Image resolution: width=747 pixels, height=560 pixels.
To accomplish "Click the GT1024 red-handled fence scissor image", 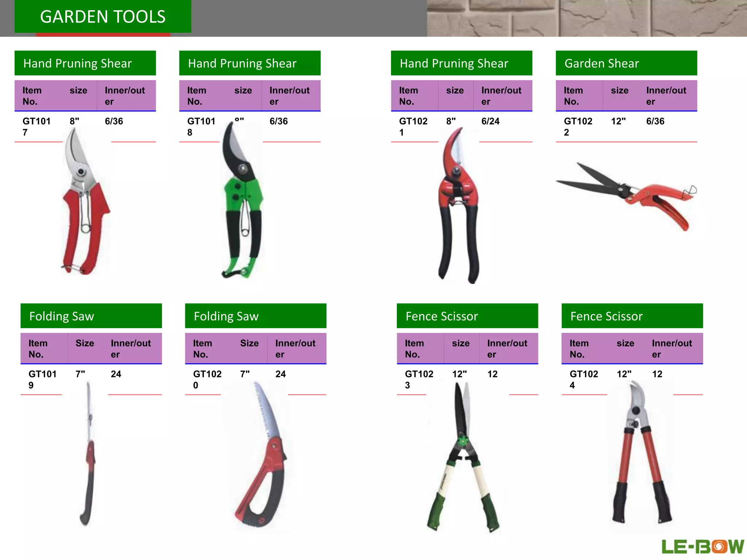I will (x=641, y=452).
